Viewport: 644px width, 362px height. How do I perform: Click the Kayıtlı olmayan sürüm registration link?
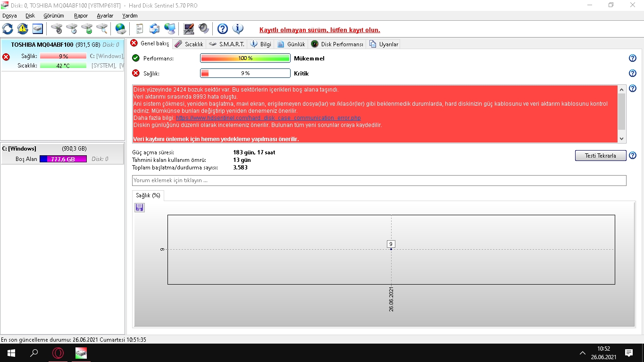point(320,30)
